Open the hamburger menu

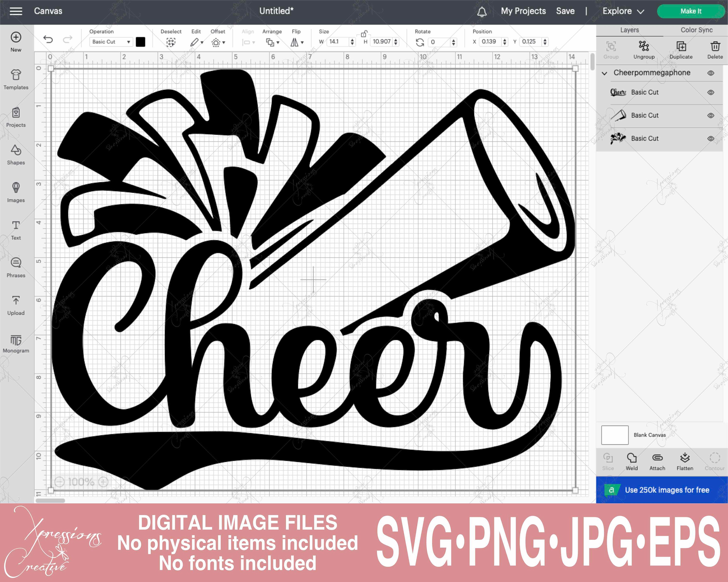coord(16,11)
